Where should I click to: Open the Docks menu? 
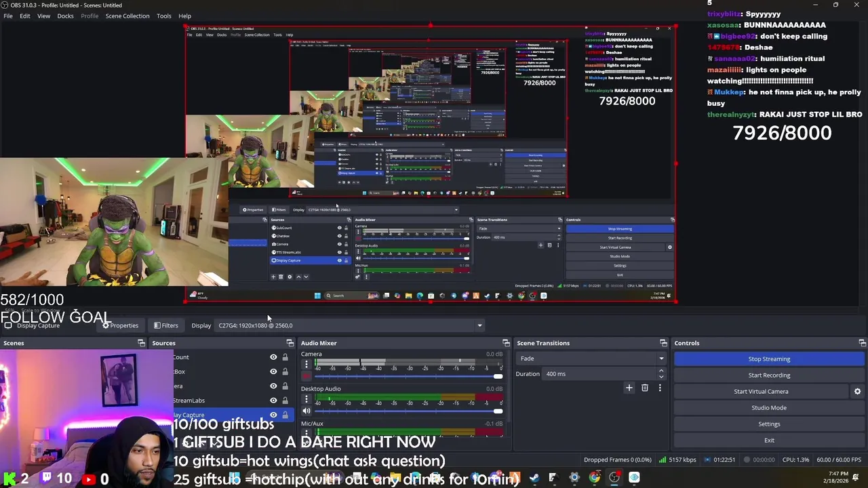tap(65, 16)
